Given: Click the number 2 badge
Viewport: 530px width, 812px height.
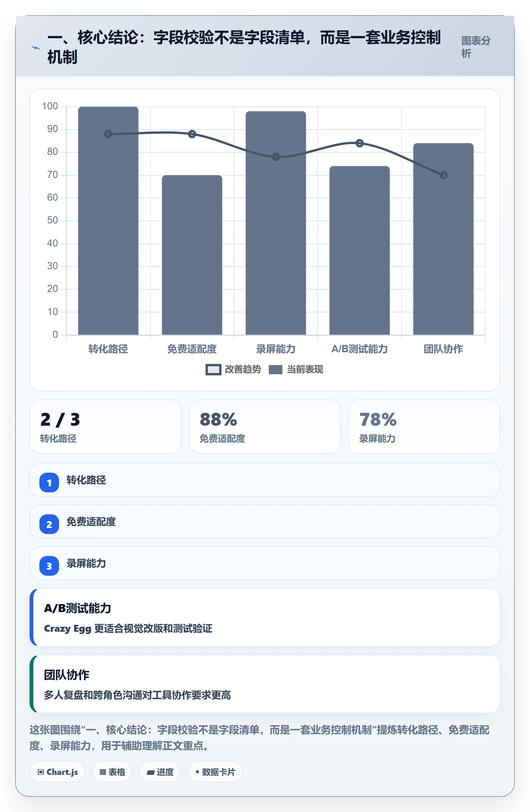Looking at the screenshot, I should tap(49, 524).
